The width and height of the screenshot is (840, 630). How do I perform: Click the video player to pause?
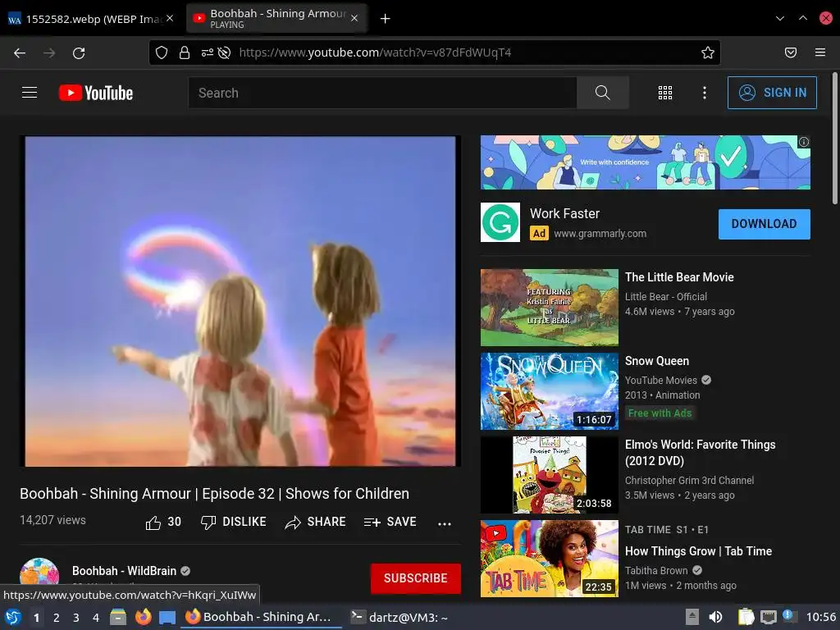pos(240,301)
